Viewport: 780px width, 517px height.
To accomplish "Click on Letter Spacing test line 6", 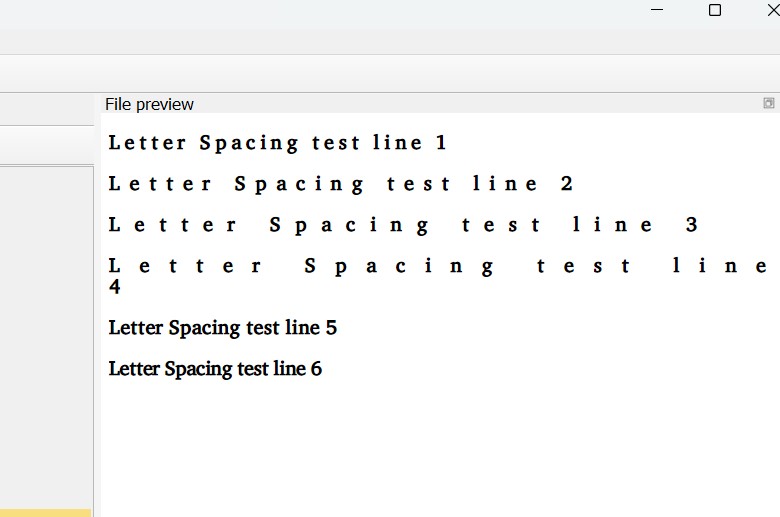I will tap(215, 369).
